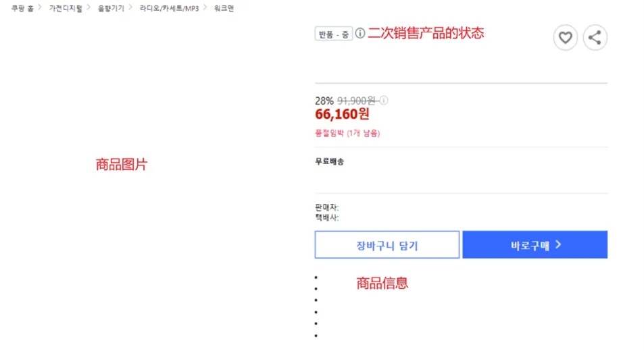This screenshot has height=351, width=644.
Task: Click the arrow inside 바로구매 button
Action: click(558, 245)
